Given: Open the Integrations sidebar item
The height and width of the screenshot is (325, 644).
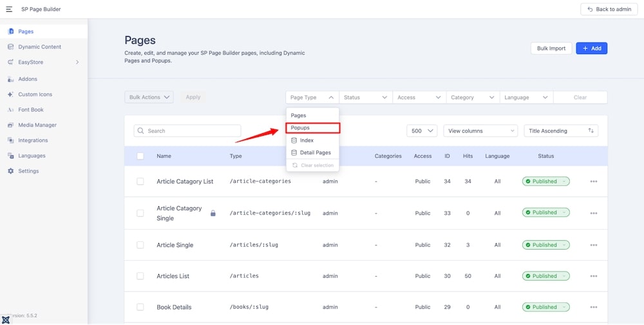Looking at the screenshot, I should 33,140.
